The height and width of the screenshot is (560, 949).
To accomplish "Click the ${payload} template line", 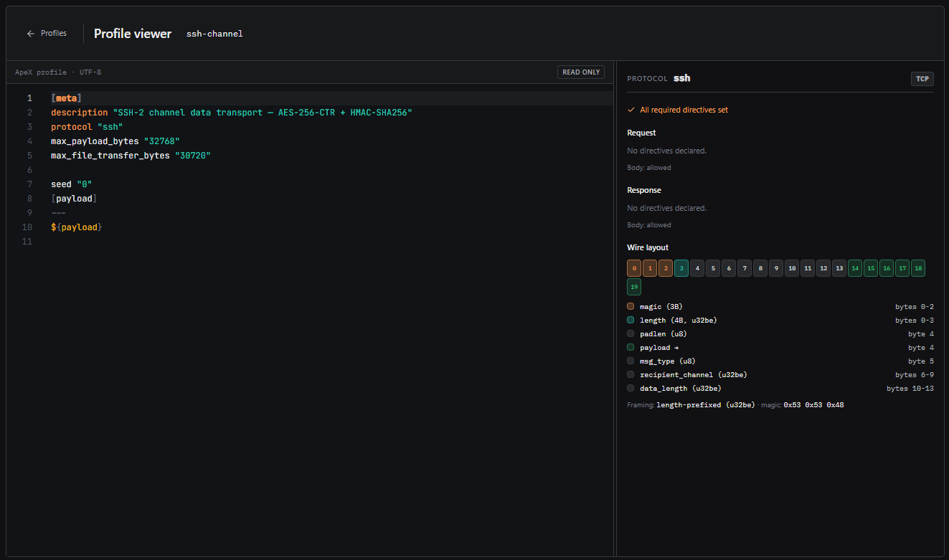I will (77, 227).
